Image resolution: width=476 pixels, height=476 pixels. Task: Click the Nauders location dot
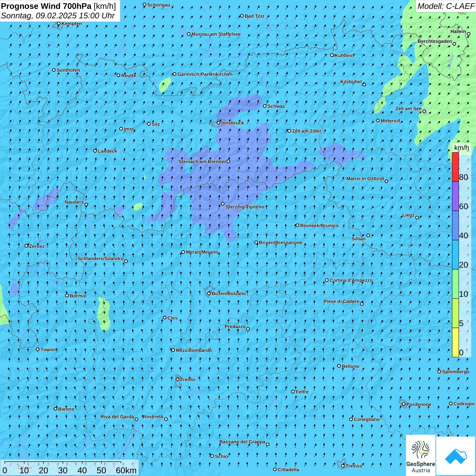pyautogui.click(x=86, y=205)
